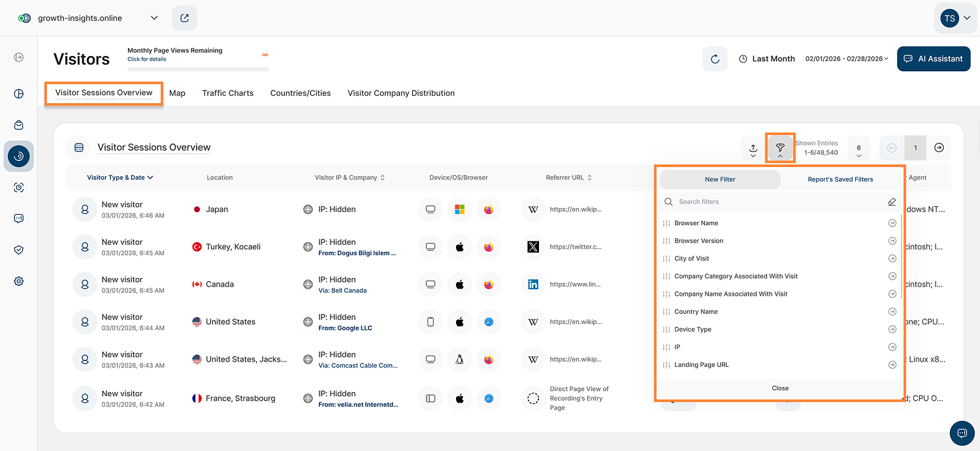The height and width of the screenshot is (451, 980).
Task: Open website in new tab icon
Action: pos(184,18)
